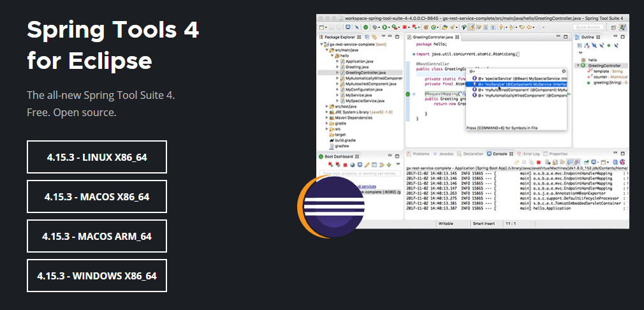This screenshot has width=644, height=310.
Task: Click the 'Writable' status bar entry
Action: (x=446, y=224)
